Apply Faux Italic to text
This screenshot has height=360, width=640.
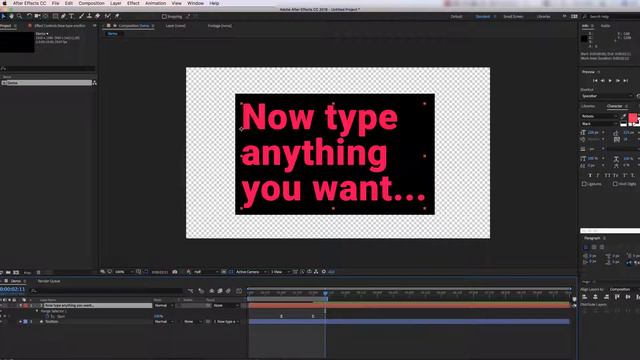598,176
